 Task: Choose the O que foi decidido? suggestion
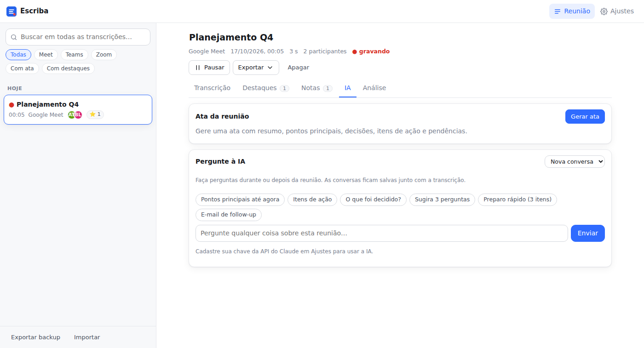pyautogui.click(x=373, y=200)
